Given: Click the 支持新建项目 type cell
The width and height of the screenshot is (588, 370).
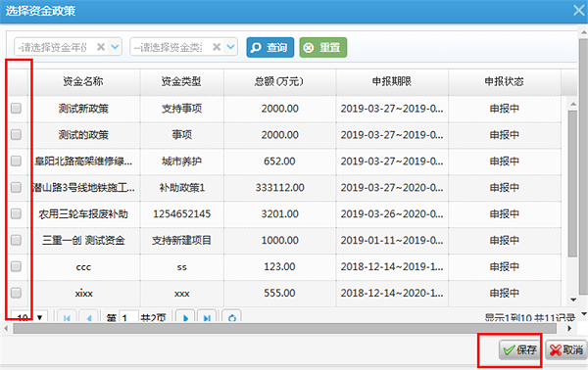Looking at the screenshot, I should click(x=182, y=241).
